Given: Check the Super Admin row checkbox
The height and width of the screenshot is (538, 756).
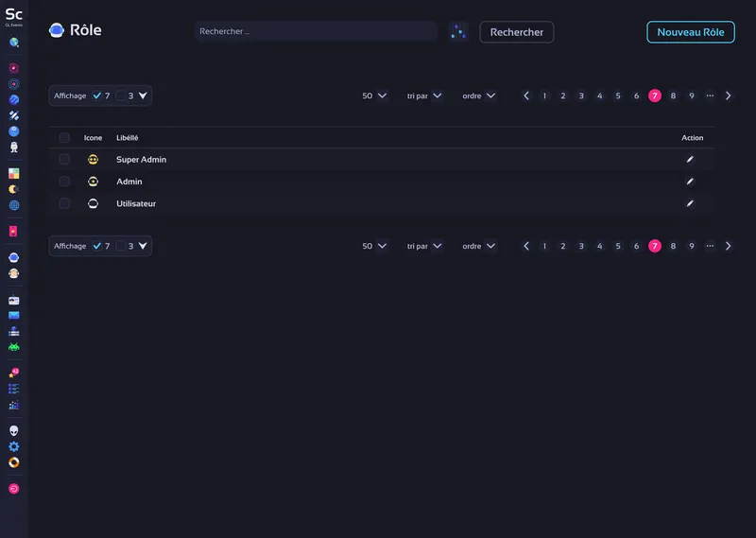Looking at the screenshot, I should [x=64, y=160].
